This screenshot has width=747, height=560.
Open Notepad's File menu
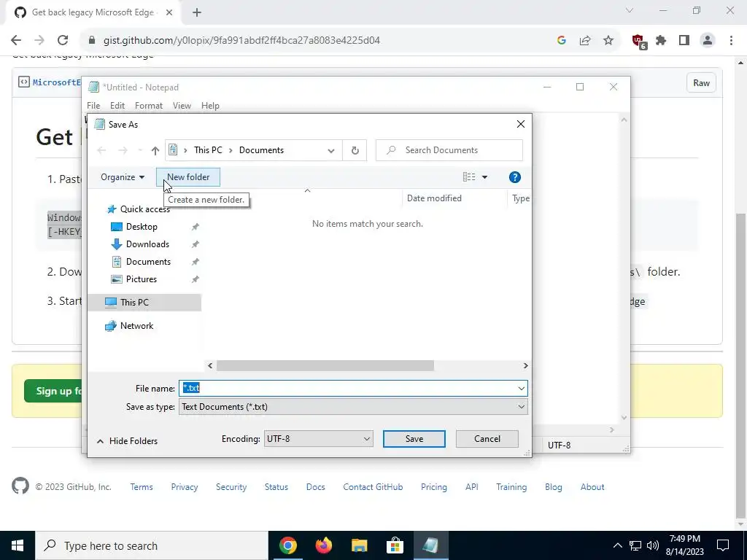pyautogui.click(x=93, y=106)
